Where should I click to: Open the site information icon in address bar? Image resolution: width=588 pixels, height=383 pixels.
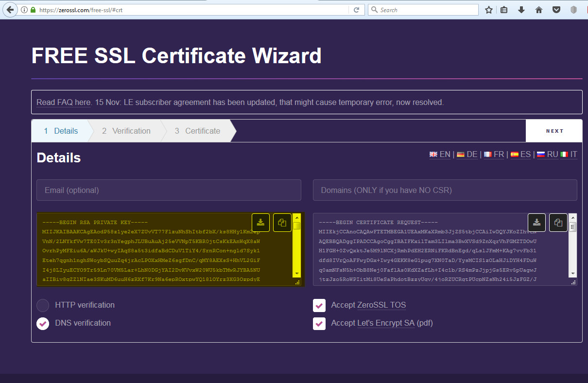(24, 10)
